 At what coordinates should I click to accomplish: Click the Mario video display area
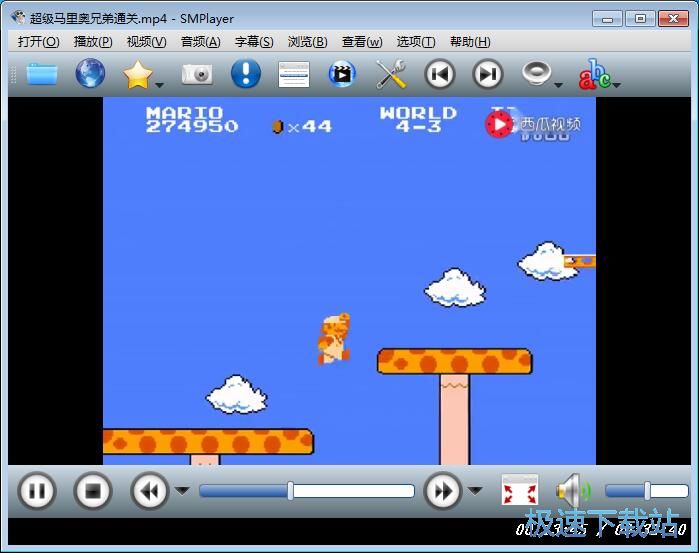point(350,281)
